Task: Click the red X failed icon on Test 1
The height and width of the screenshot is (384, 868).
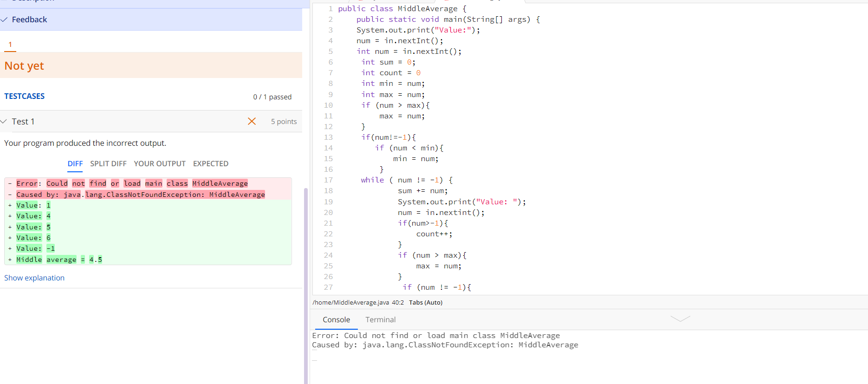Action: 252,121
